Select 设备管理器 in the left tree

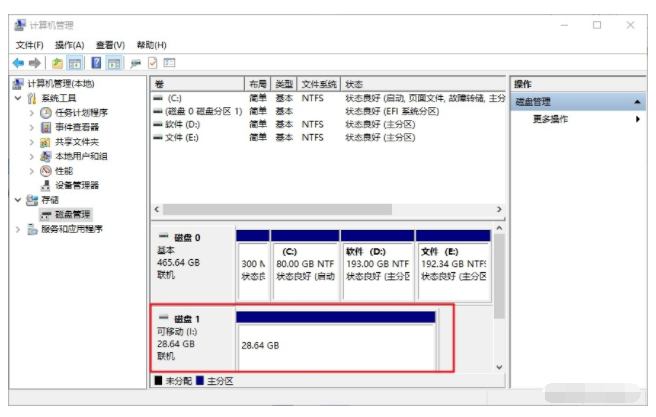point(76,185)
